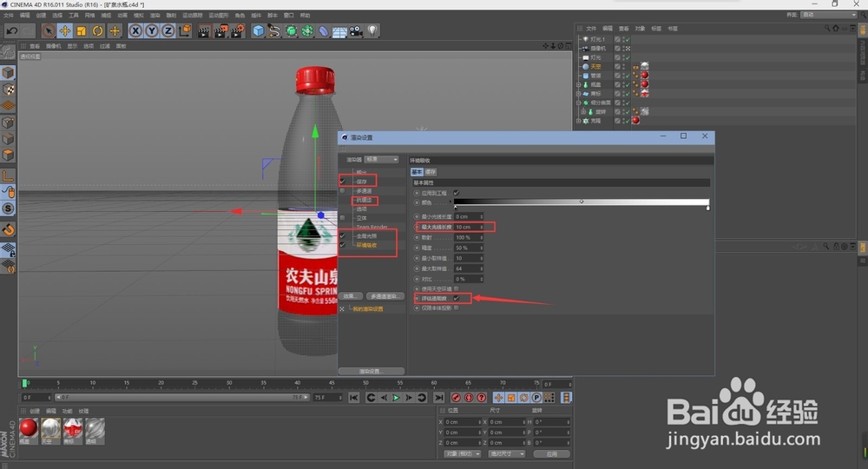Render to picture viewer icon

tap(220, 31)
